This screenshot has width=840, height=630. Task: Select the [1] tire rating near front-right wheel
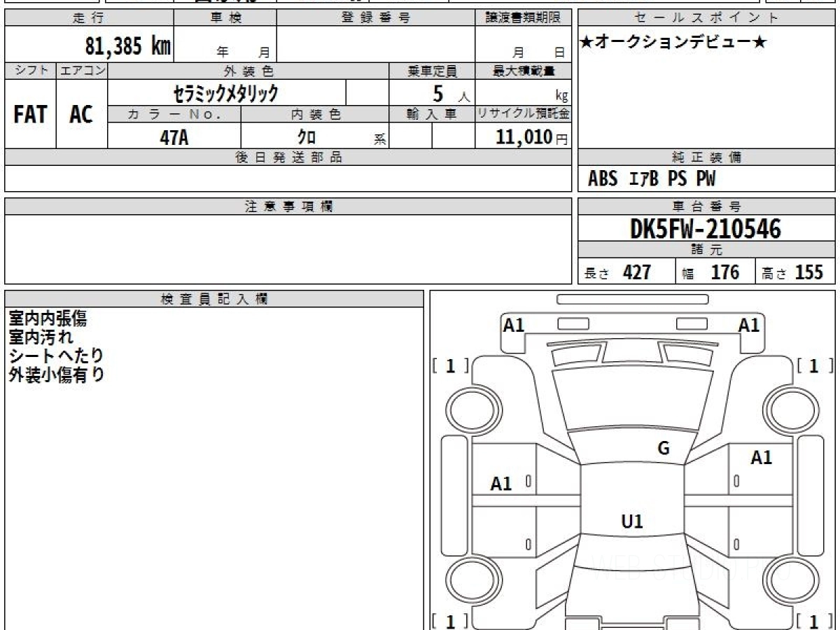point(814,365)
